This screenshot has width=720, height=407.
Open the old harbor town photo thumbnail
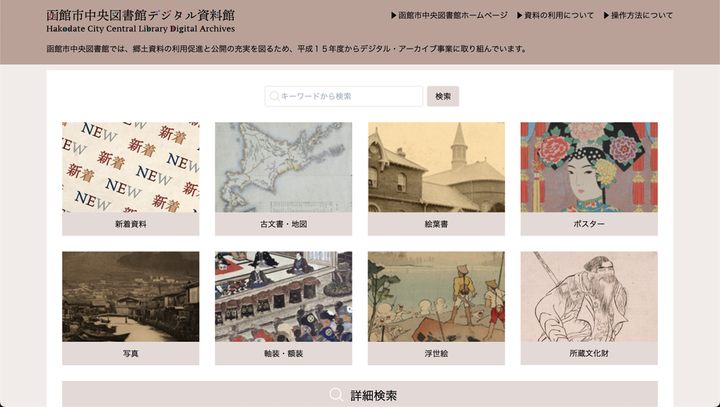pos(131,296)
